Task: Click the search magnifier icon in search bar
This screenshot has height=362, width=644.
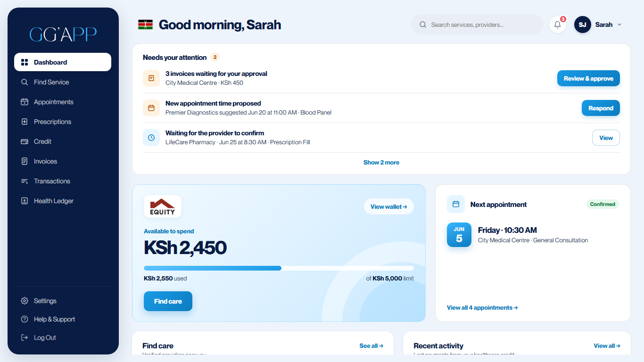Action: 423,25
